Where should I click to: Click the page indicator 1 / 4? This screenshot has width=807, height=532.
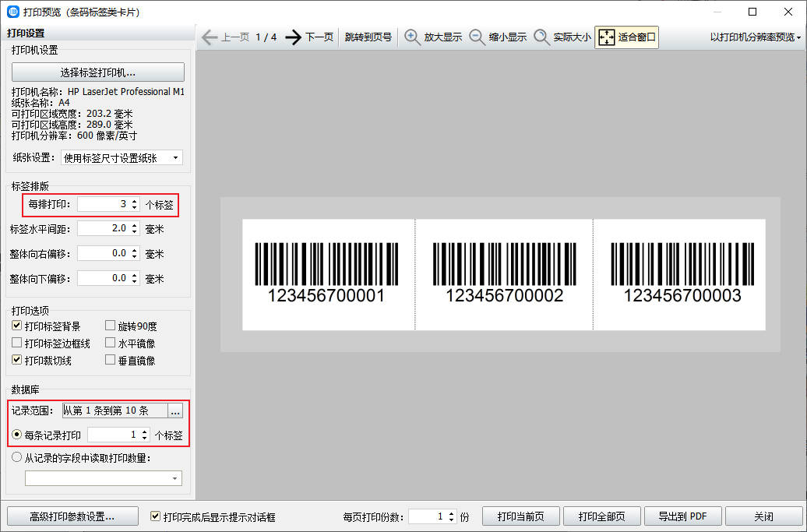[x=266, y=37]
